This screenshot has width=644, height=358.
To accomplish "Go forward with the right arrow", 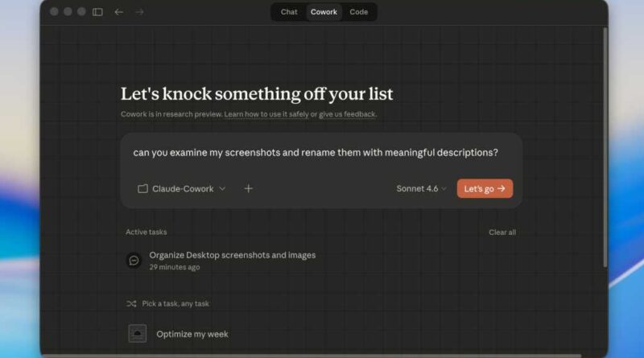I will pos(140,12).
